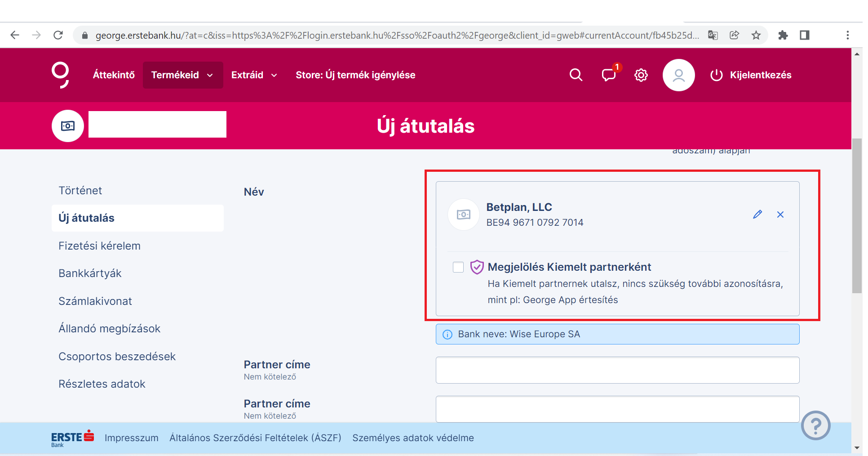Go back in browser history
Viewport: 868px width, 456px height.
pos(15,35)
